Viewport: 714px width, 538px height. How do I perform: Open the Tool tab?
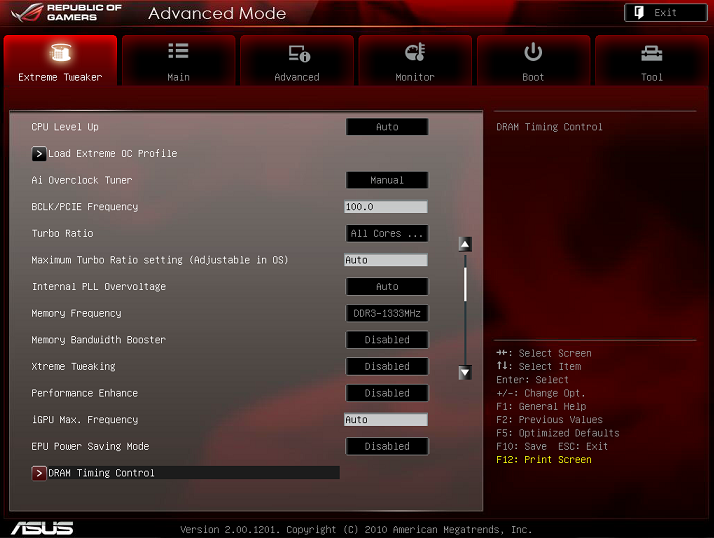(x=652, y=61)
